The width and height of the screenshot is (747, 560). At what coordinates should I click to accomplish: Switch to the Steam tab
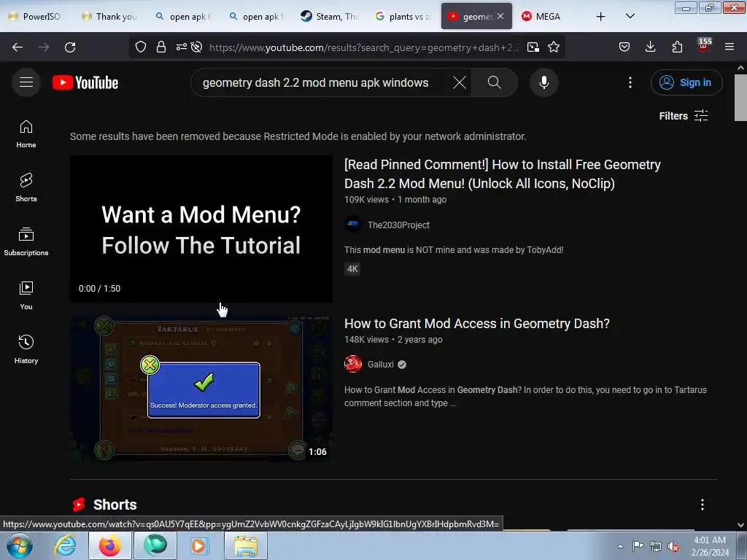330,17
